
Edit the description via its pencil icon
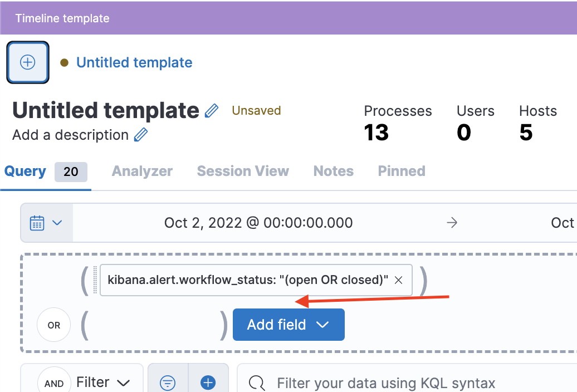point(141,135)
